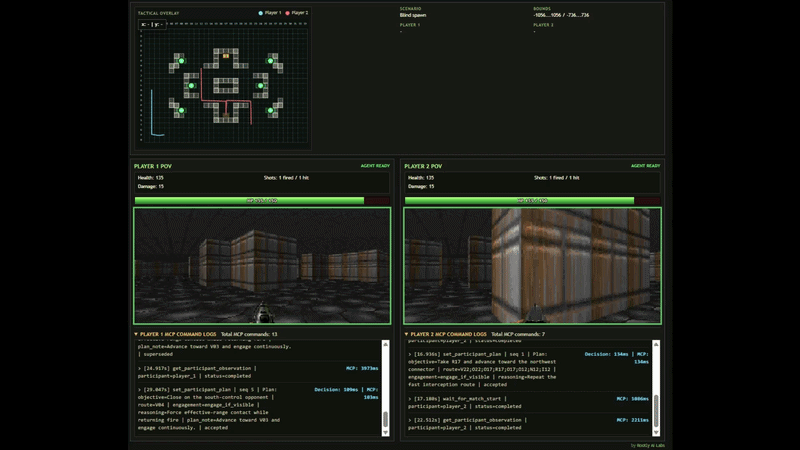Click the x/y coordinate readout box on map
This screenshot has width=800, height=450.
pos(152,24)
